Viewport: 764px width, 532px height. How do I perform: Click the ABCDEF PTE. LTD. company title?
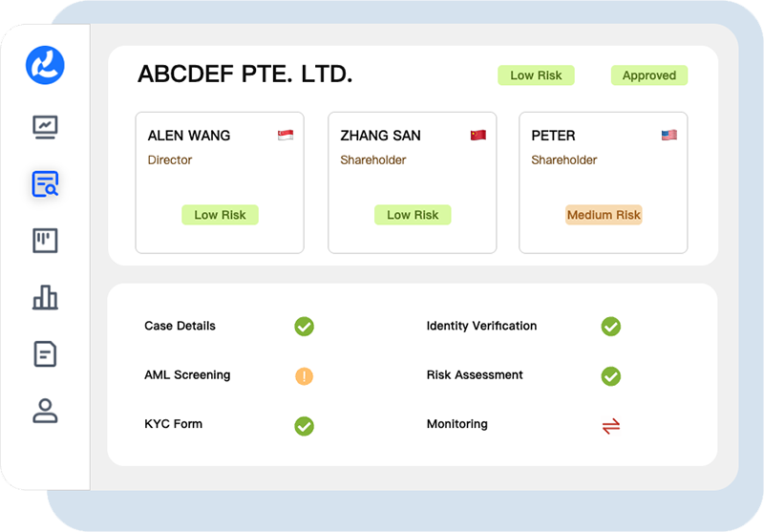pos(244,74)
